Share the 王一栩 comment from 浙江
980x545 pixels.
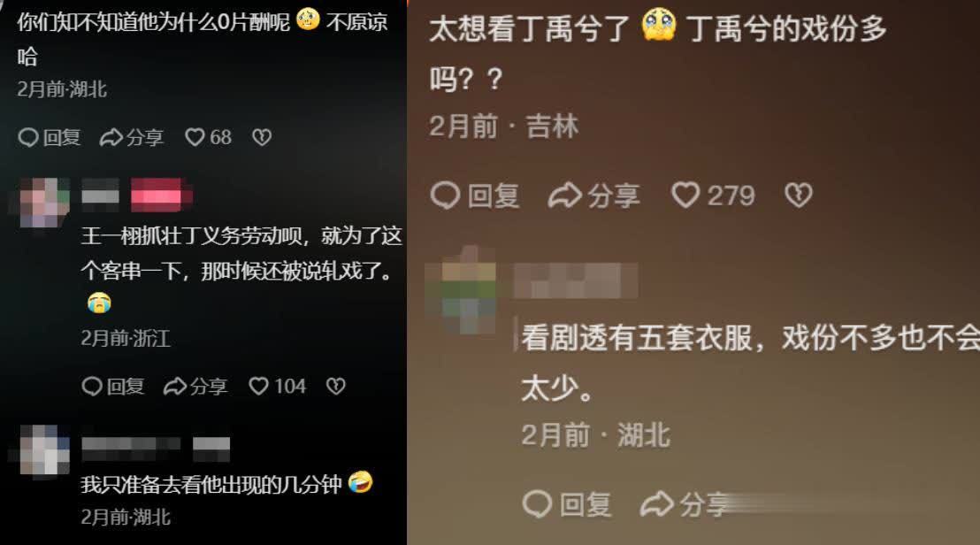(x=195, y=387)
